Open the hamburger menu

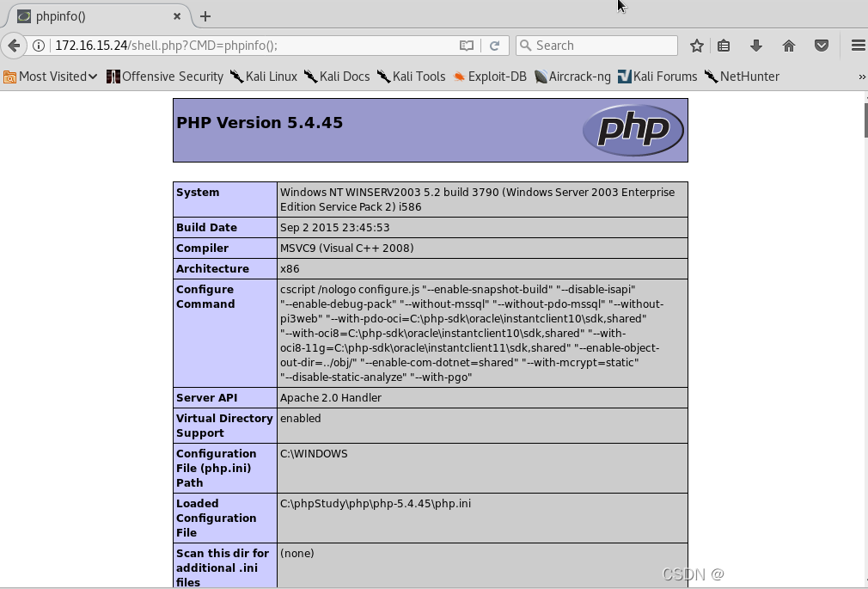pos(858,46)
